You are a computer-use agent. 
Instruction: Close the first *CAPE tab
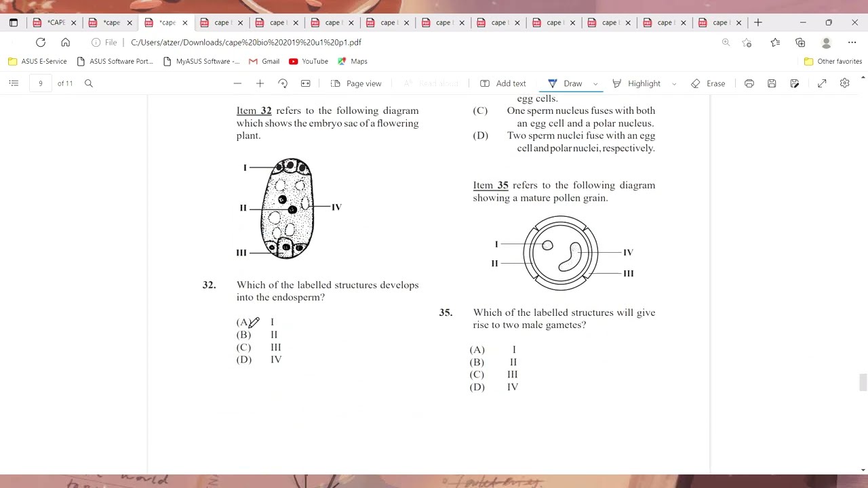[x=74, y=22]
